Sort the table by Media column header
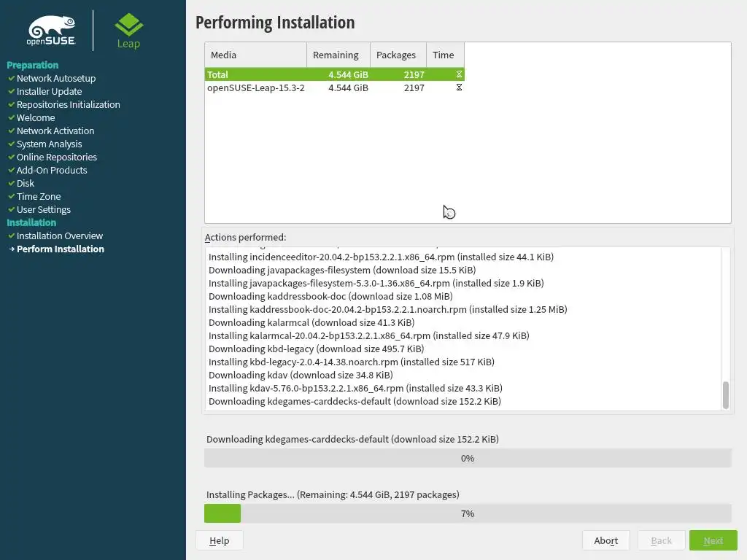 tap(256, 55)
